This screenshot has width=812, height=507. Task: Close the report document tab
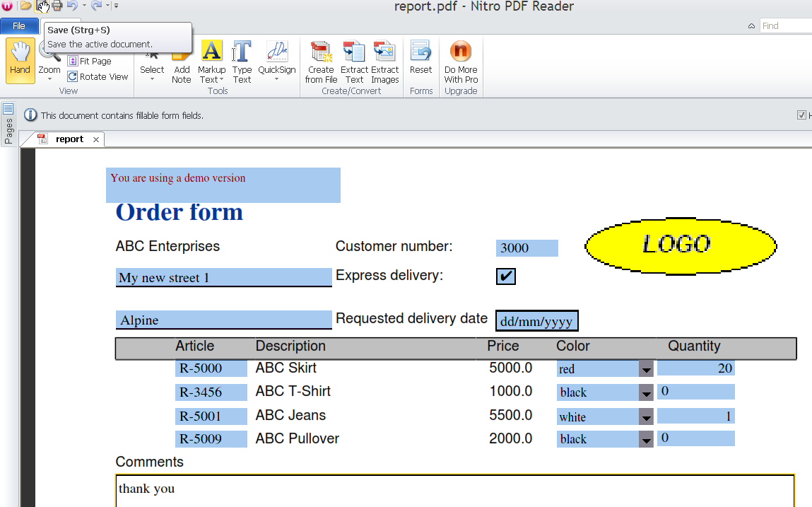click(96, 139)
